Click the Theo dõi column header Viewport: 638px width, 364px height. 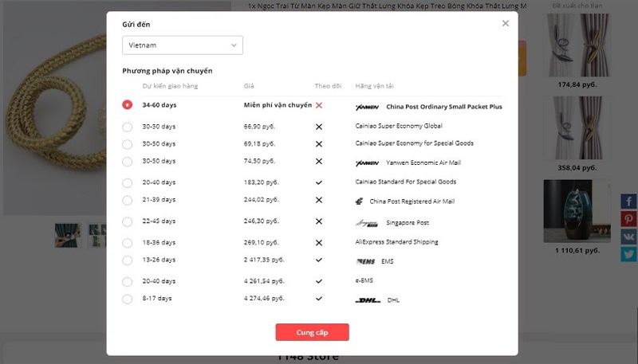click(x=328, y=86)
